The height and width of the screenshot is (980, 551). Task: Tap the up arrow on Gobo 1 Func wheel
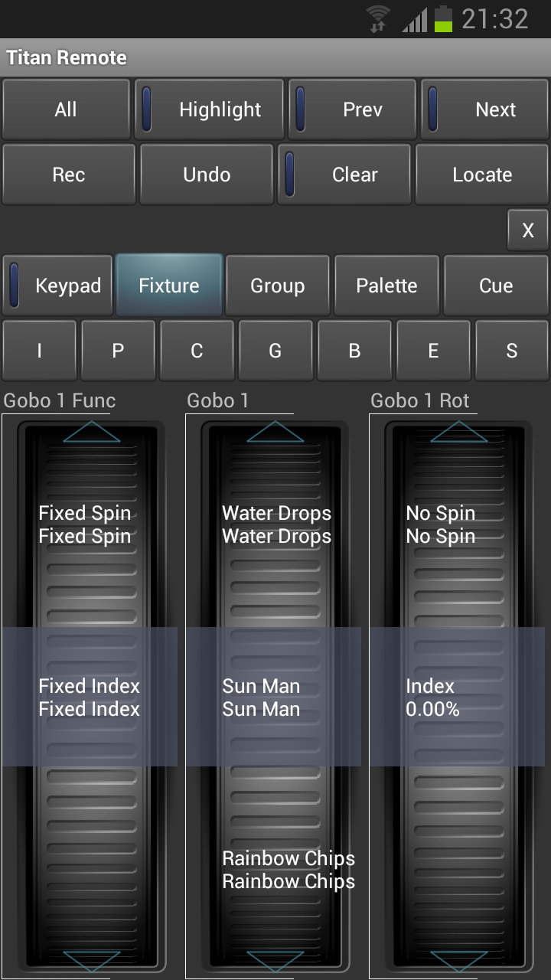point(91,431)
